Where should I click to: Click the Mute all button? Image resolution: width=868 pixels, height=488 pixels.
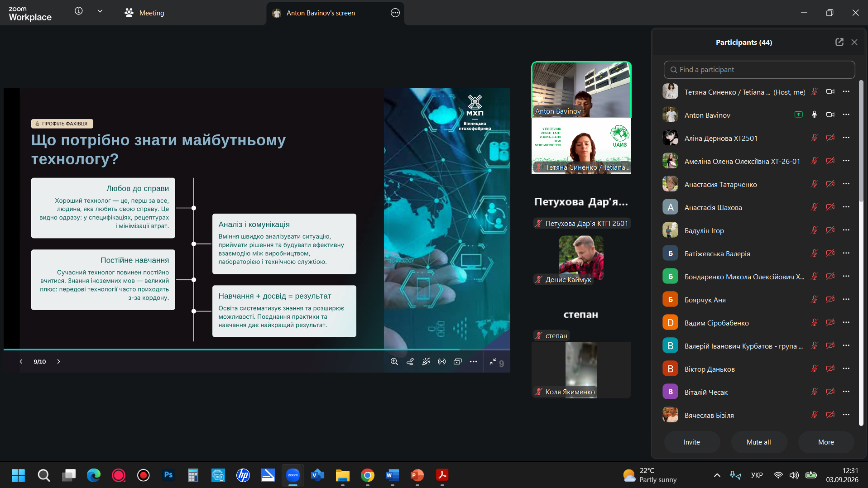[x=759, y=442]
